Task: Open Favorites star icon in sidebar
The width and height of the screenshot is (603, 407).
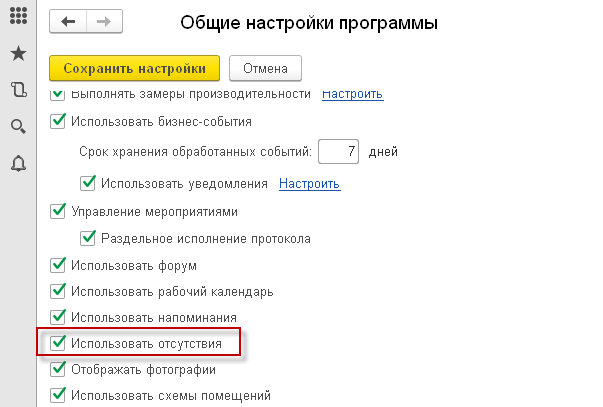Action: pos(18,55)
